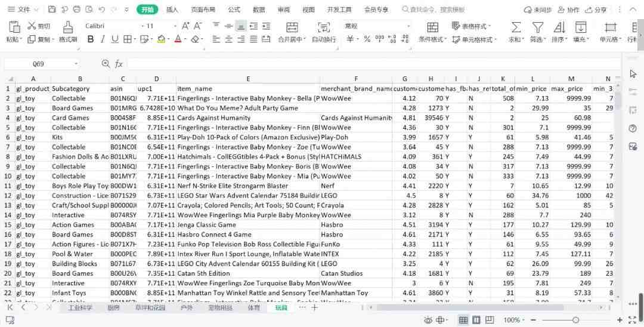This screenshot has height=327, width=644.
Task: Click the increase indent icon
Action: [x=266, y=26]
